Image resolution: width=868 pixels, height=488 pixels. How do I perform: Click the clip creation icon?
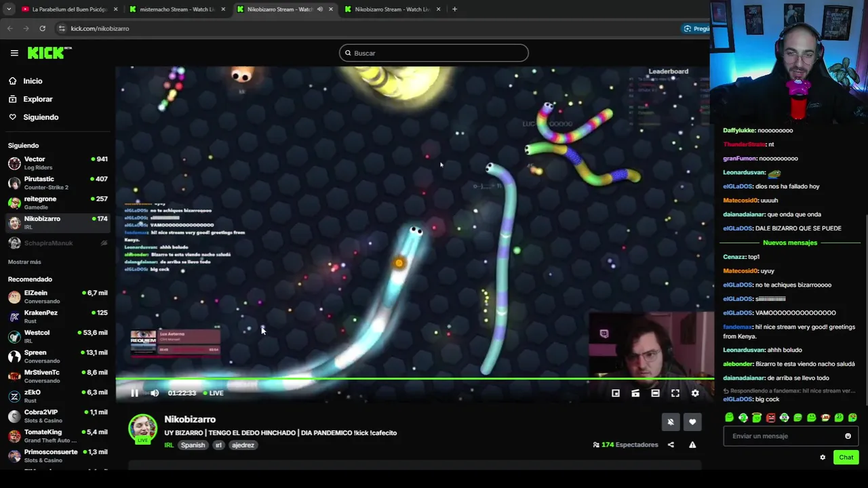[x=635, y=393]
